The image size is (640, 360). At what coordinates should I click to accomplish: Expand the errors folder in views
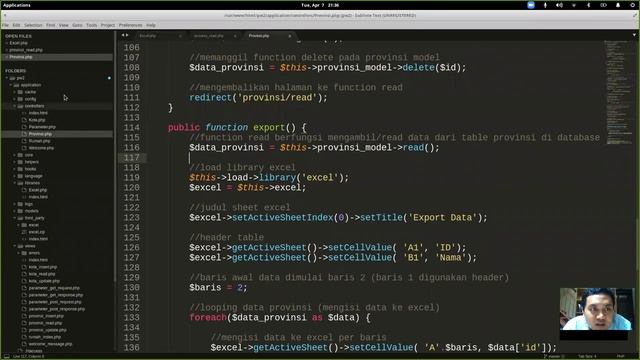coord(19,253)
